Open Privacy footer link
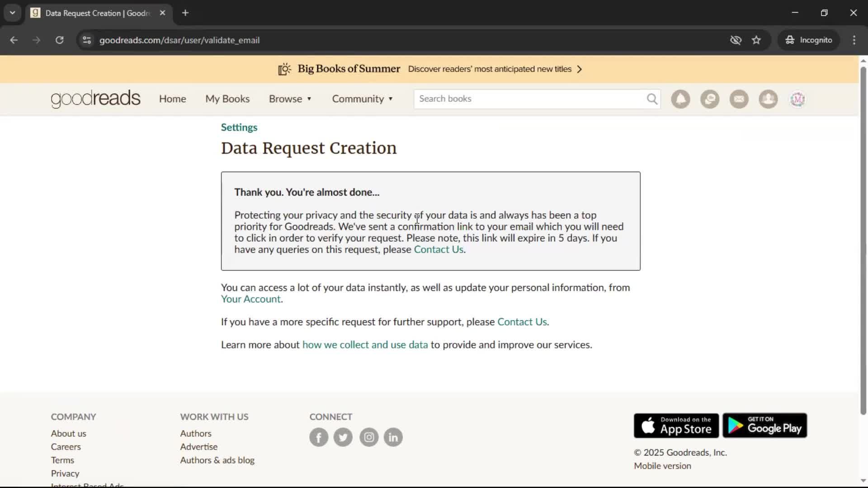The image size is (868, 488). click(65, 474)
